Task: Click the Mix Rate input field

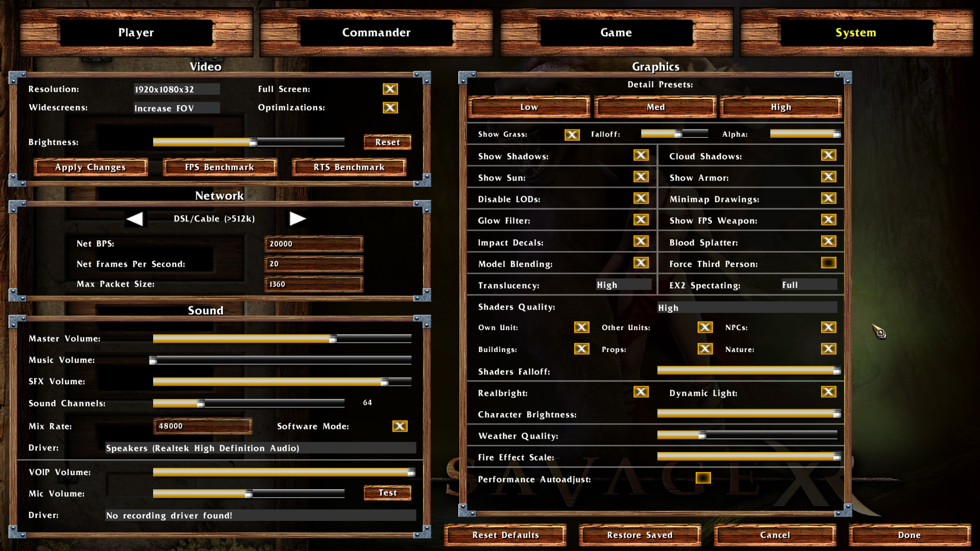Action: click(203, 426)
